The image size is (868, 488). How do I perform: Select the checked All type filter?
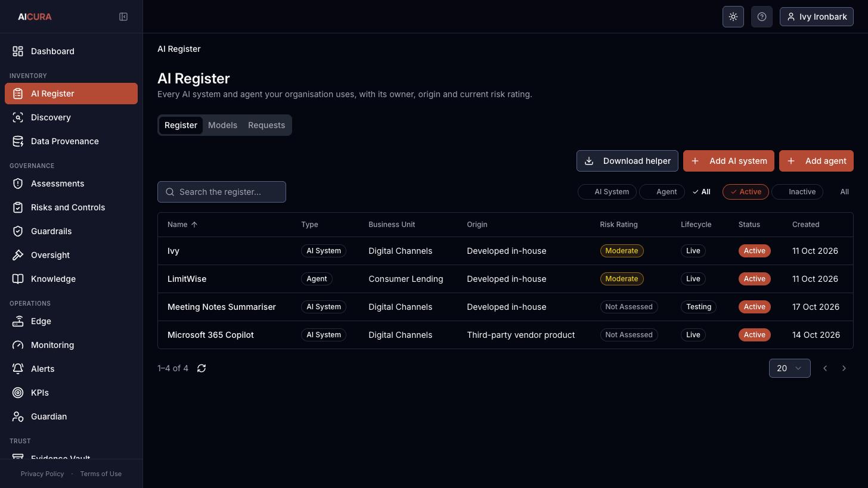click(702, 192)
